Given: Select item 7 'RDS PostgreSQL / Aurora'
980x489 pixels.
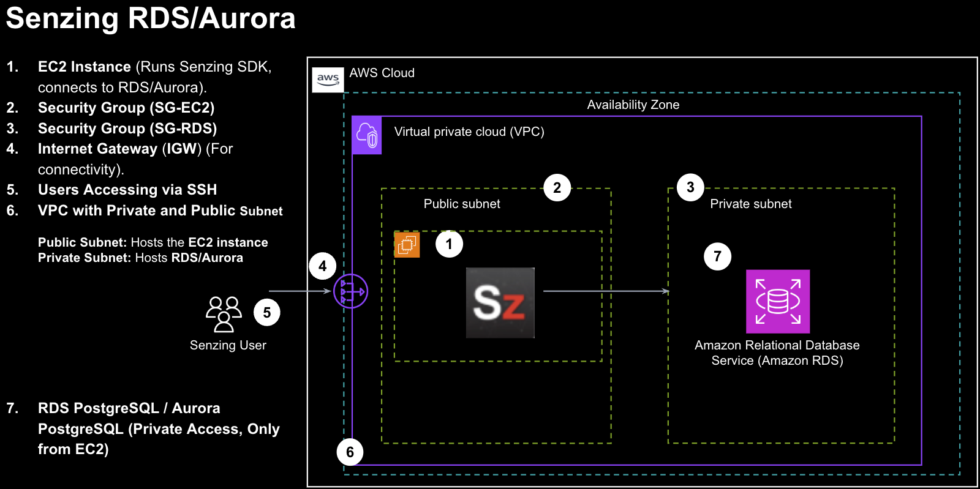Looking at the screenshot, I should click(159, 428).
